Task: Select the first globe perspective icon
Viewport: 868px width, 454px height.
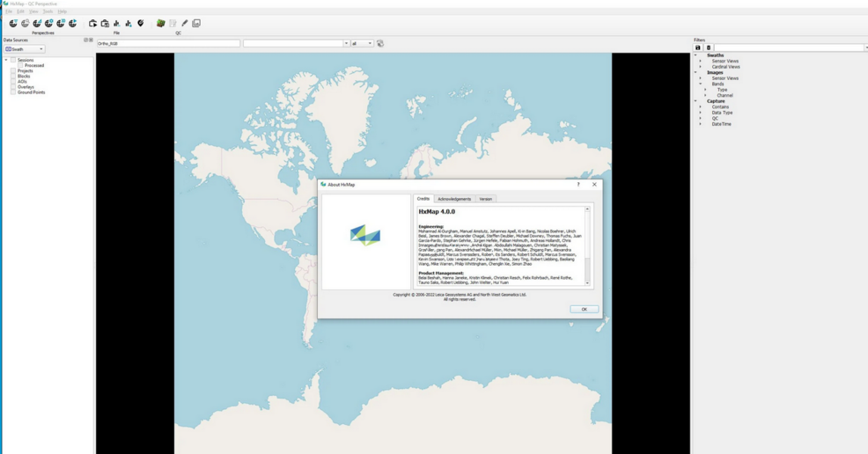Action: coord(13,23)
